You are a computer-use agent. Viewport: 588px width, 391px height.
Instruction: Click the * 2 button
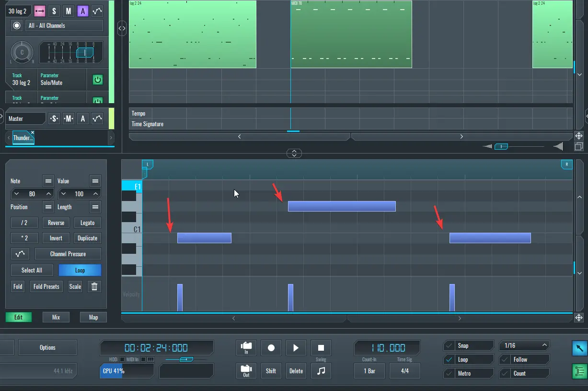(24, 238)
